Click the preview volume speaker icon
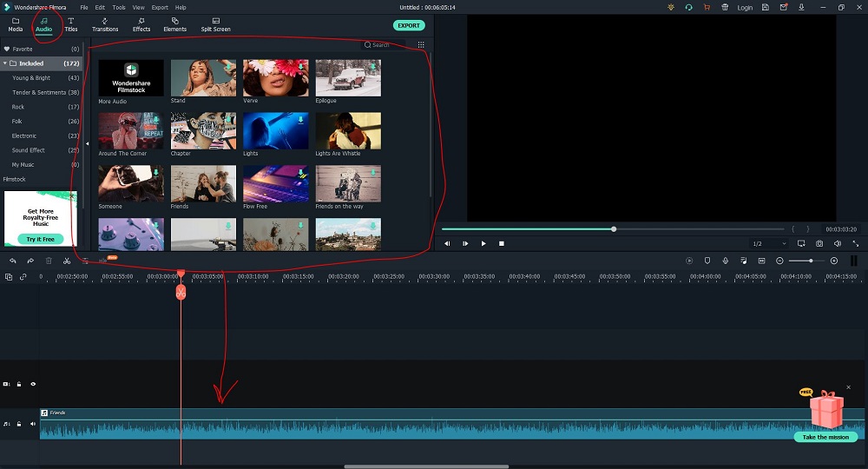868x469 pixels. click(x=838, y=244)
